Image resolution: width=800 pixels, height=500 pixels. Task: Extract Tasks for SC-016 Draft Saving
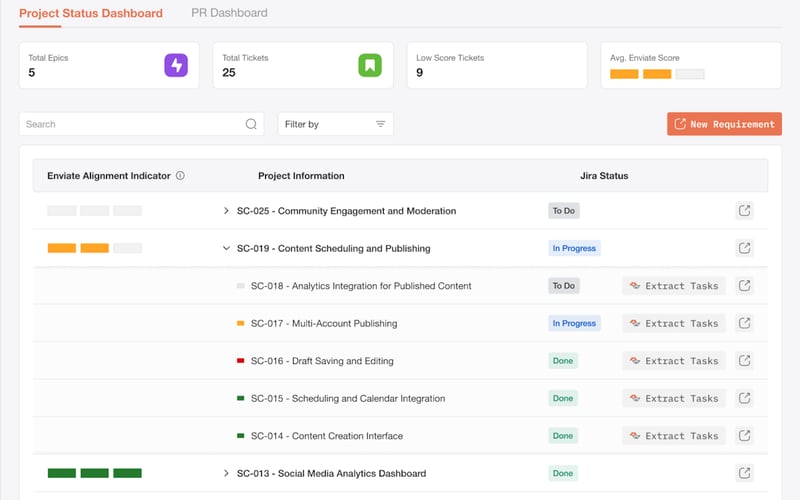point(673,361)
